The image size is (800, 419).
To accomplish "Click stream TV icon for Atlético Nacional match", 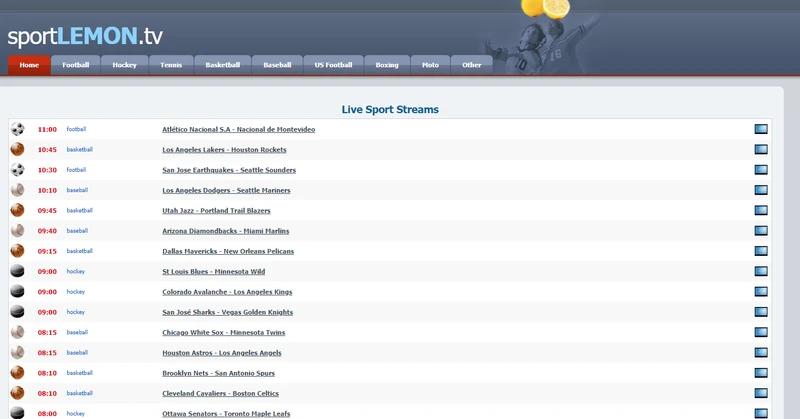I will click(761, 129).
